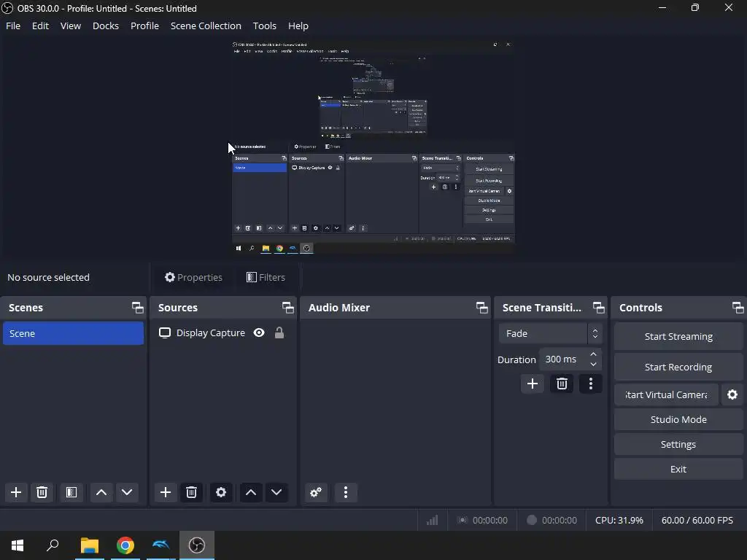Open advanced audio properties gears icon
The height and width of the screenshot is (560, 747).
pyautogui.click(x=316, y=492)
